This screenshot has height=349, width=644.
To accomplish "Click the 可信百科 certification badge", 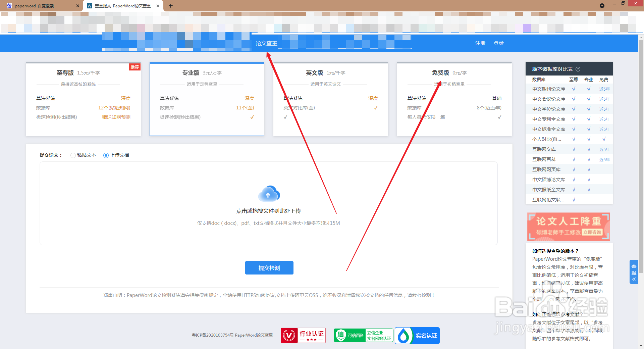I will (x=364, y=335).
